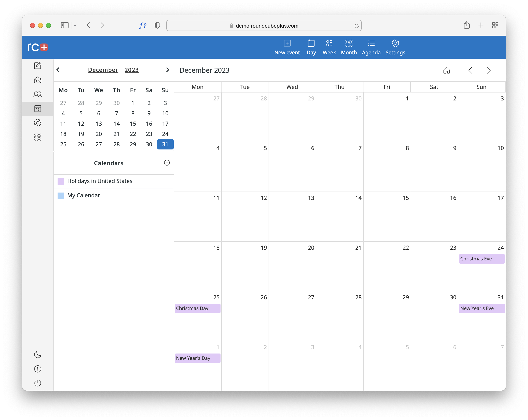528x420 pixels.
Task: Select 20 in the mini calendar
Action: 99,134
